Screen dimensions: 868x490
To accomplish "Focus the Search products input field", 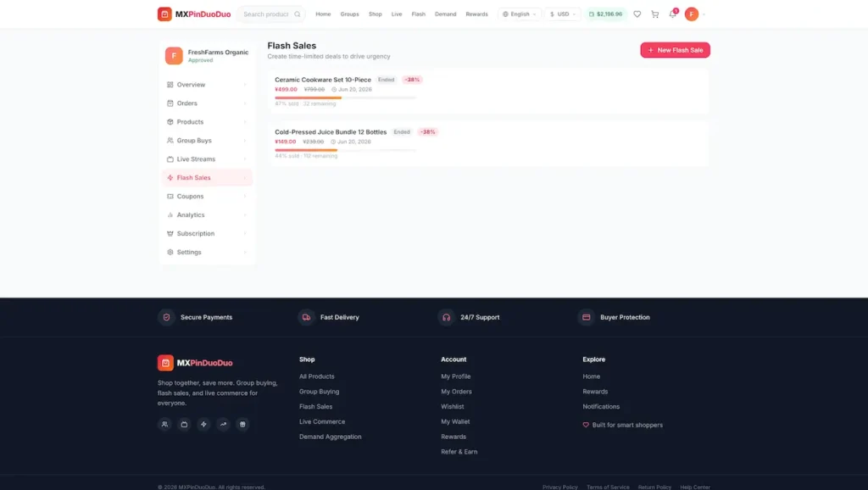I will click(265, 14).
